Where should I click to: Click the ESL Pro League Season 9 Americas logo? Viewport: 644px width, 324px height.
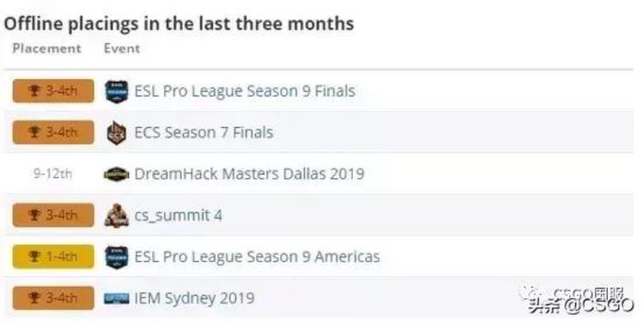pos(116,257)
